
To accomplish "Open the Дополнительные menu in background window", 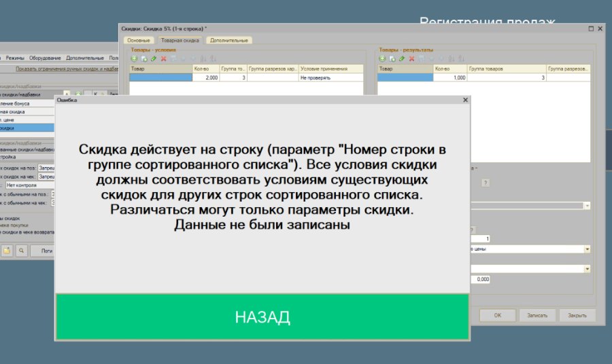I will (85, 58).
